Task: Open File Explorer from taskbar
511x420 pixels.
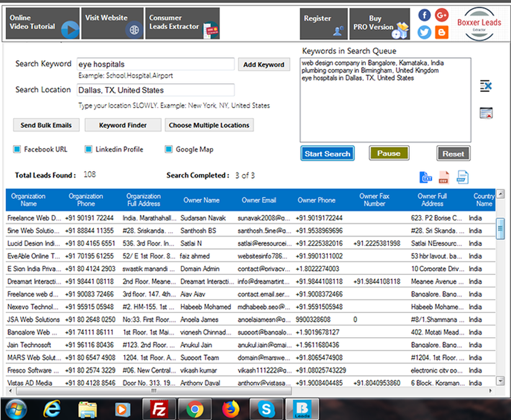Action: [x=87, y=409]
